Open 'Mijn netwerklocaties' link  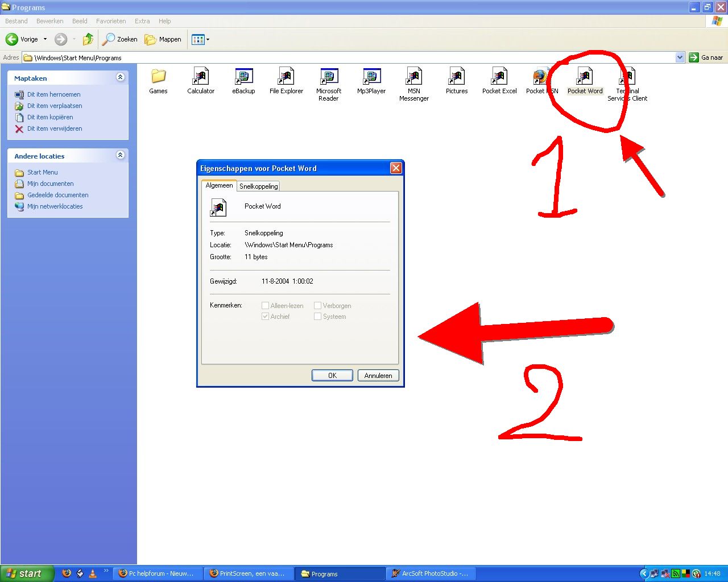(x=55, y=206)
